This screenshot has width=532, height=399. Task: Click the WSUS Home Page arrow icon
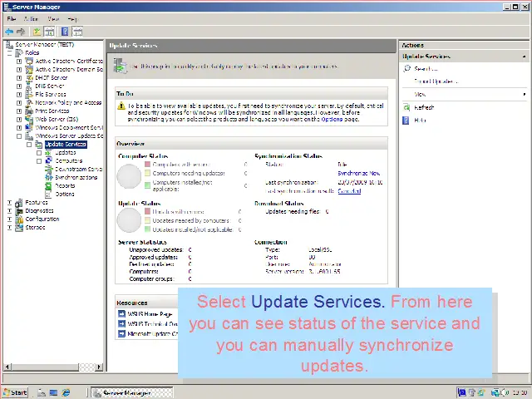tap(122, 314)
